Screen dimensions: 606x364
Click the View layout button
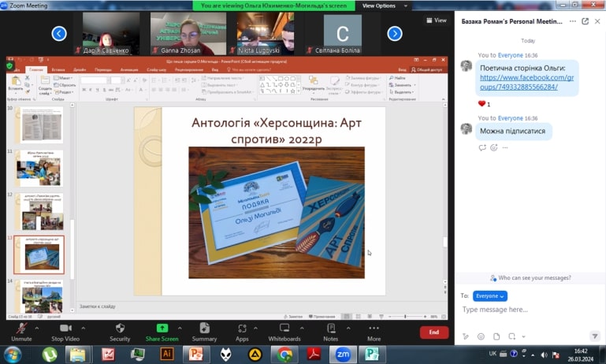[437, 20]
